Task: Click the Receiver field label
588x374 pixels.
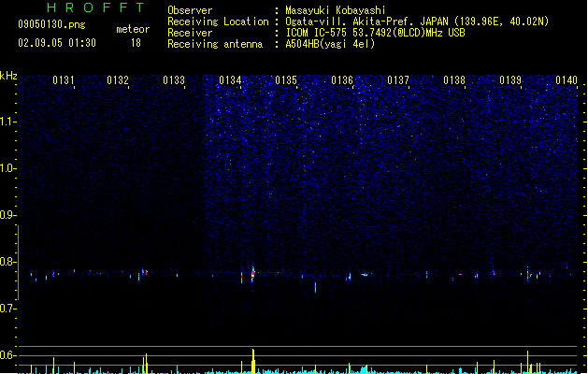Action: 190,33
